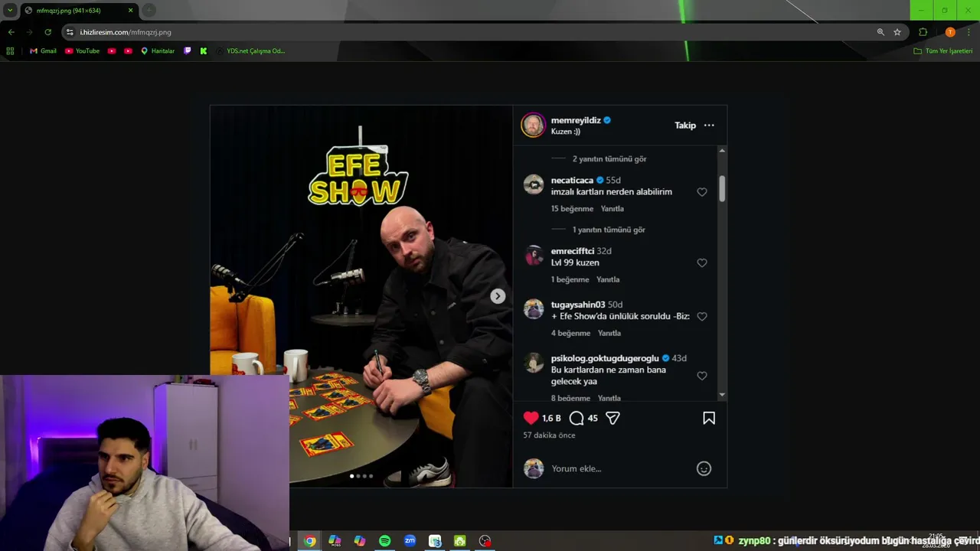
Task: Open Copilot from the taskbar
Action: point(360,541)
